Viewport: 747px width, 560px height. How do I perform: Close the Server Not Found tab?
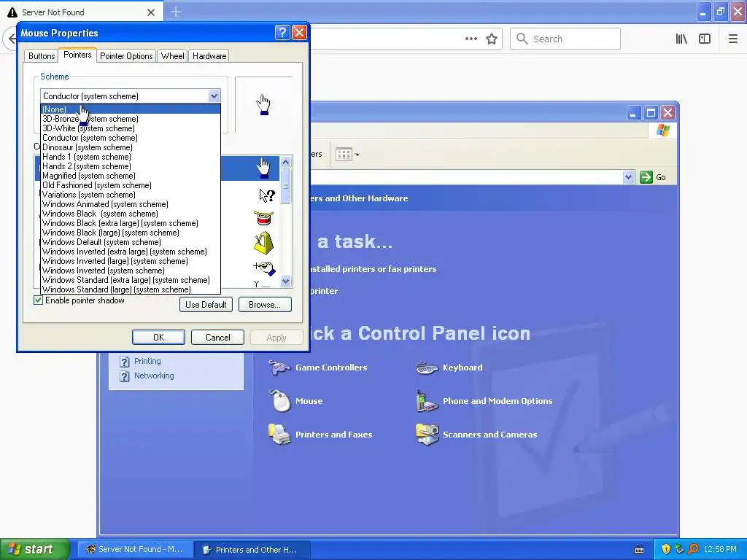(151, 12)
